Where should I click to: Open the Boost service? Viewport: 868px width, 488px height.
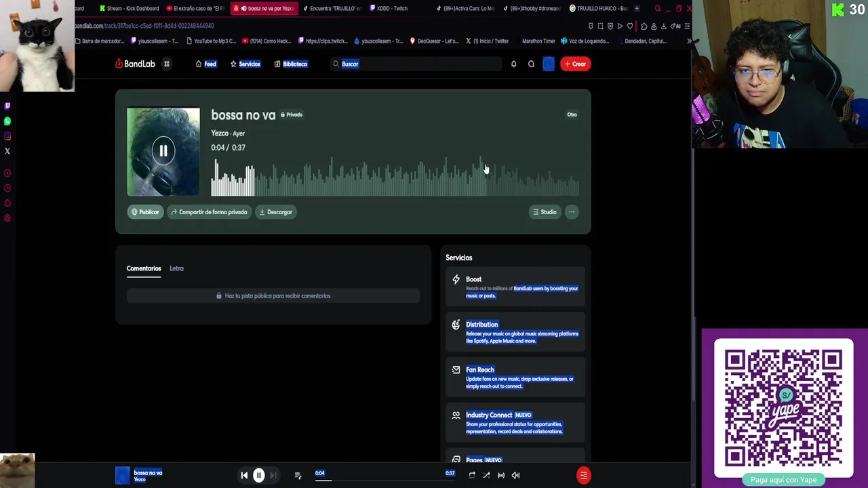point(515,287)
